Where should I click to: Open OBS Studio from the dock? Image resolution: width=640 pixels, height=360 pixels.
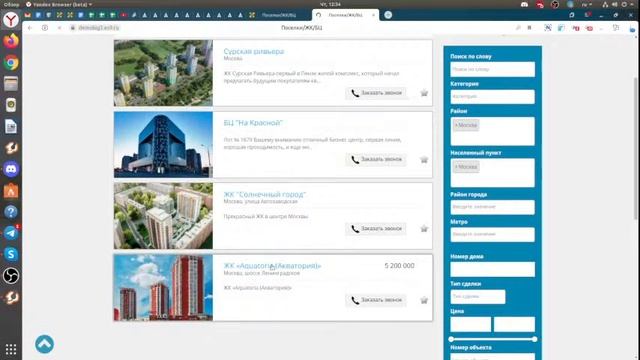[11, 276]
